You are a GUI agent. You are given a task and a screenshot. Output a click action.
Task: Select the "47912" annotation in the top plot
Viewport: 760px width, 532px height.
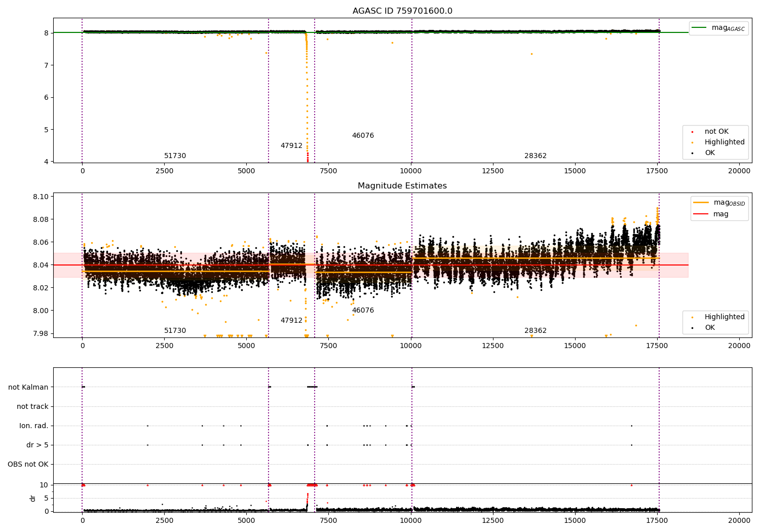tap(291, 146)
